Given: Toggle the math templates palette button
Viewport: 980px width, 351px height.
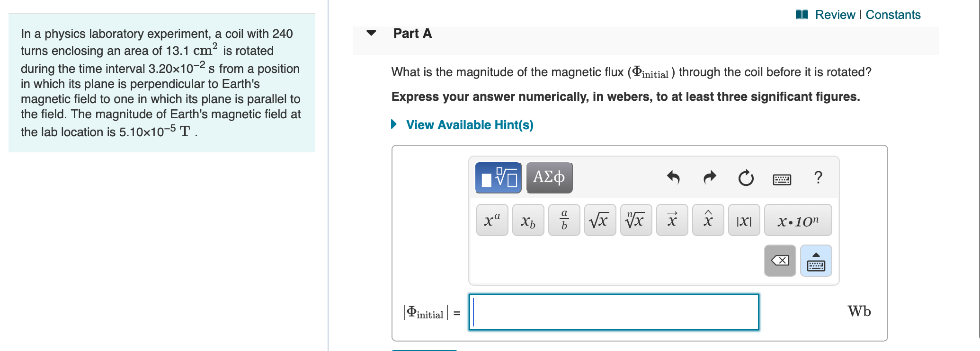Looking at the screenshot, I should pyautogui.click(x=498, y=177).
